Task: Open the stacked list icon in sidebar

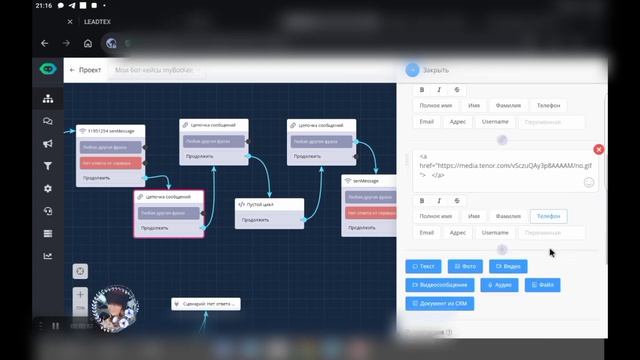Action: pos(48,233)
